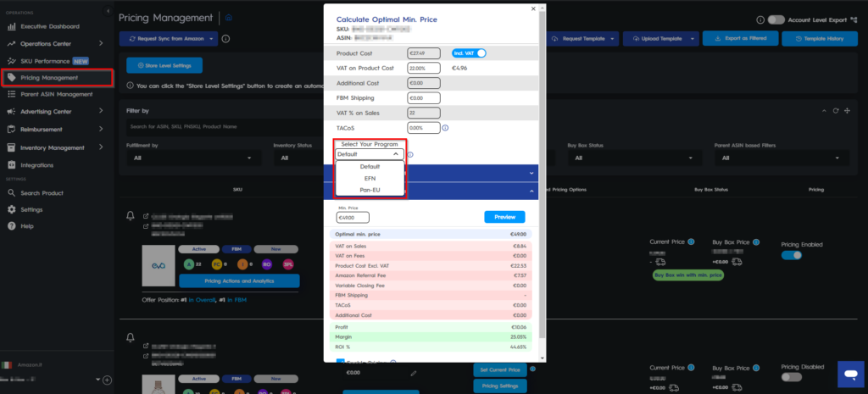Image resolution: width=868 pixels, height=394 pixels.
Task: Open the account selector arrow under Amazon.it
Action: 98,380
